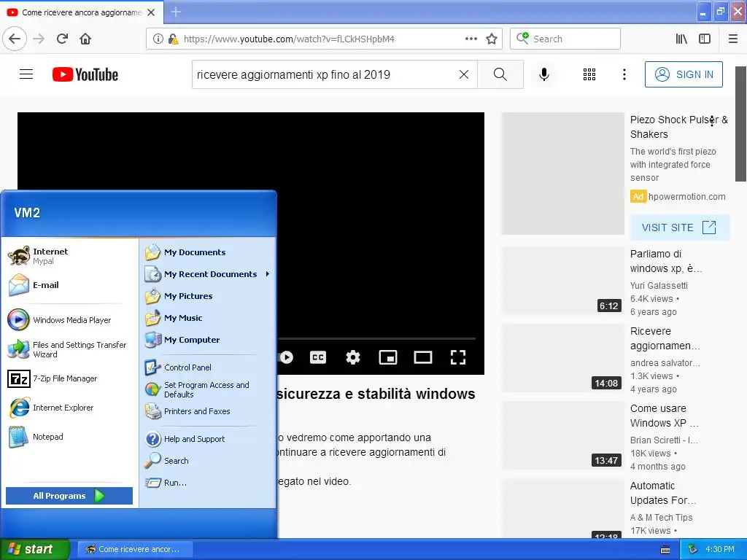This screenshot has height=560, width=747.
Task: Click VISIT SITE ad button
Action: coord(679,227)
